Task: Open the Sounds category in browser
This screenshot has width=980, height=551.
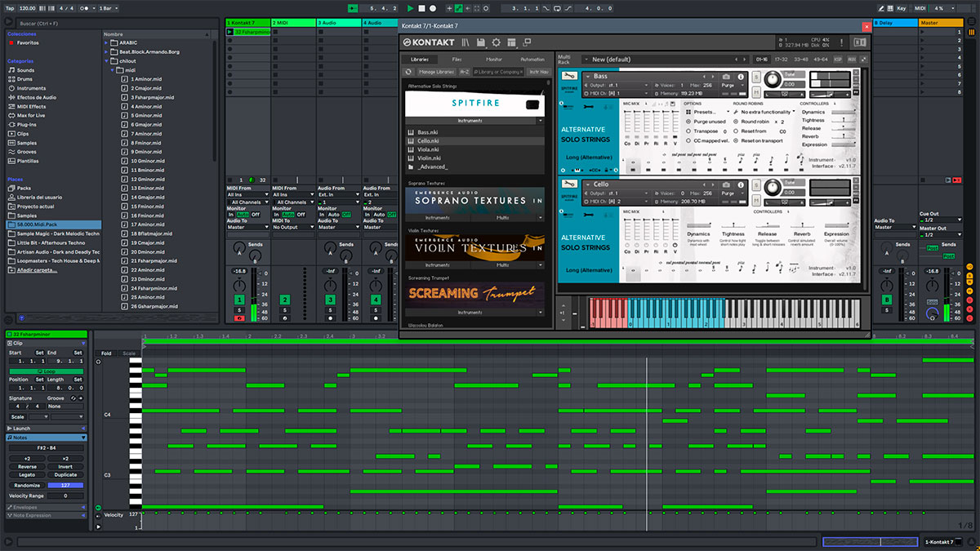Action: tap(26, 70)
